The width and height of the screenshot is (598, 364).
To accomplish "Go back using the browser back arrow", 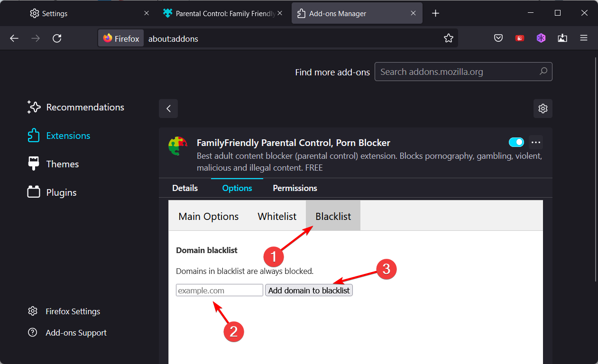I will pyautogui.click(x=14, y=38).
